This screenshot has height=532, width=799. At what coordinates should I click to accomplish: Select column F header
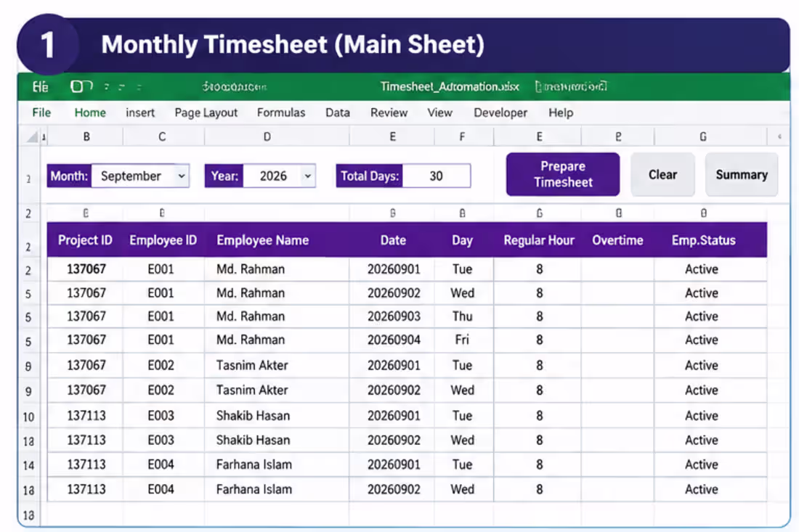click(462, 136)
